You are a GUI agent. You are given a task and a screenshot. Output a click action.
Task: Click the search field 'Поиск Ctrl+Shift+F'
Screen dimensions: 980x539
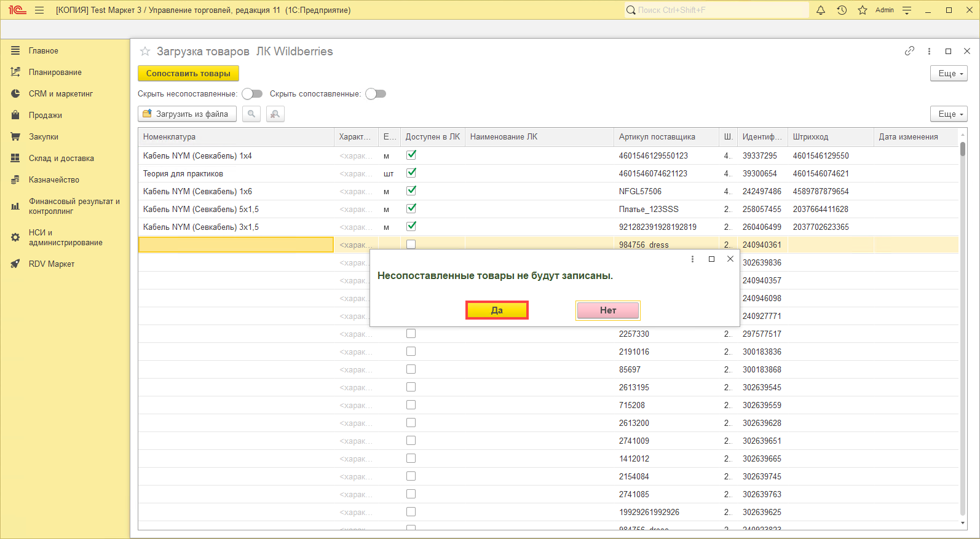coord(716,10)
